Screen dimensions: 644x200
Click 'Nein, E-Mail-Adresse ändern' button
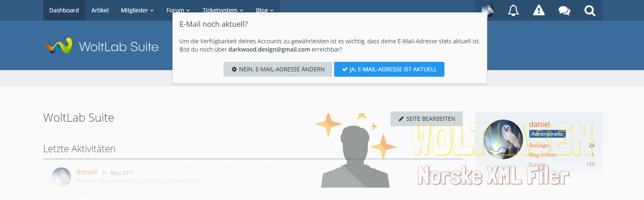coord(278,69)
